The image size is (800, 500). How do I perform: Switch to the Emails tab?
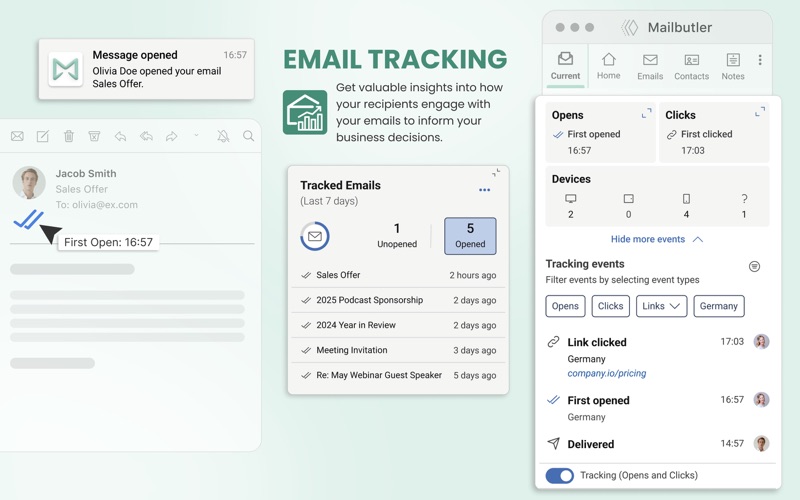tap(650, 66)
